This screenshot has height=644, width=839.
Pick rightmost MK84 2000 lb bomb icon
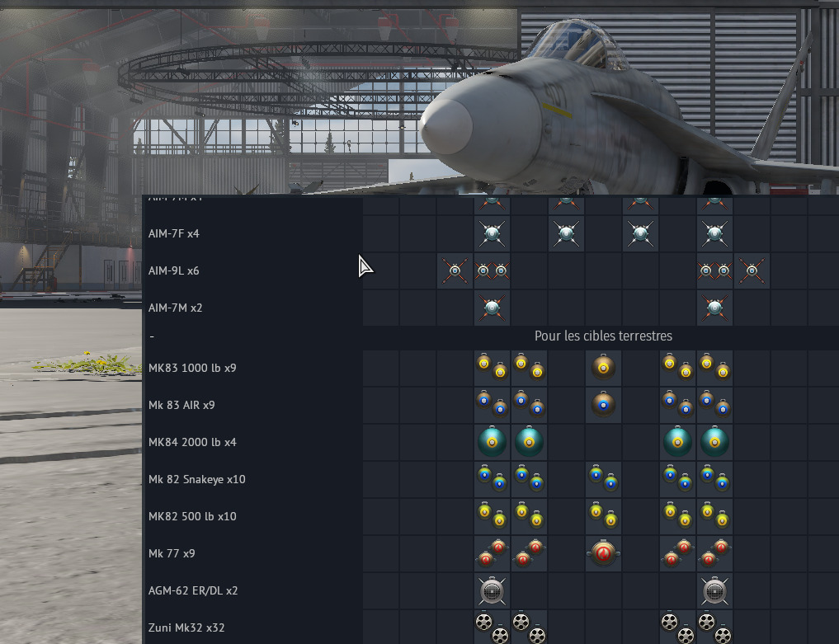point(714,442)
